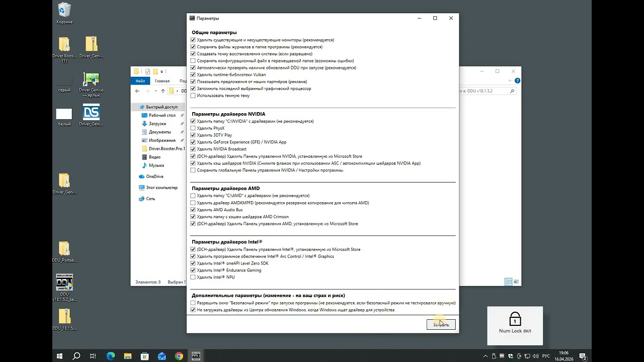
Task: Show hidden tray icons chevron
Action: (486, 356)
